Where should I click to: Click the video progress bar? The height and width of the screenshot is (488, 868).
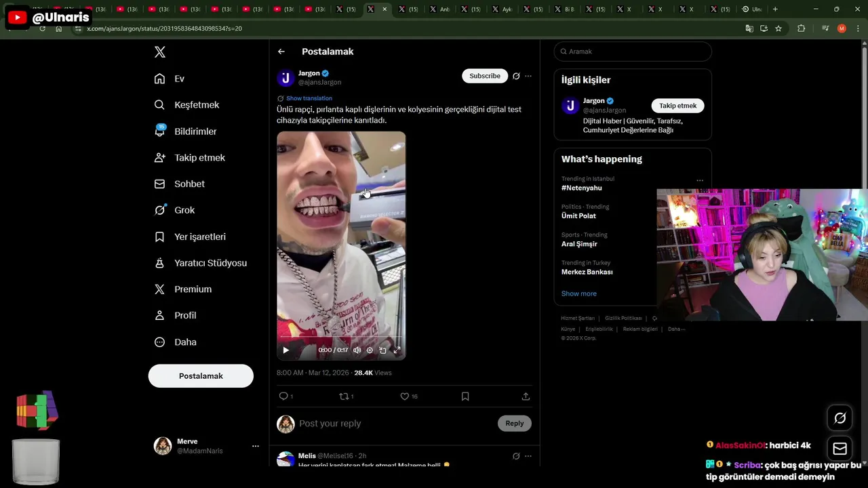(341, 338)
